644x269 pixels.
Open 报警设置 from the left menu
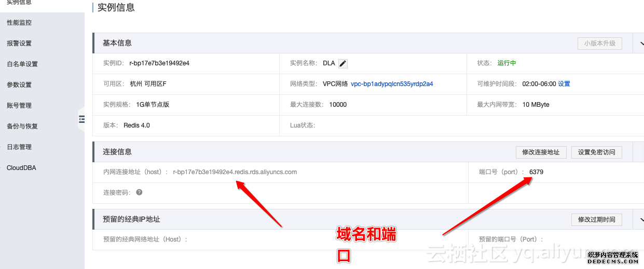(x=19, y=44)
